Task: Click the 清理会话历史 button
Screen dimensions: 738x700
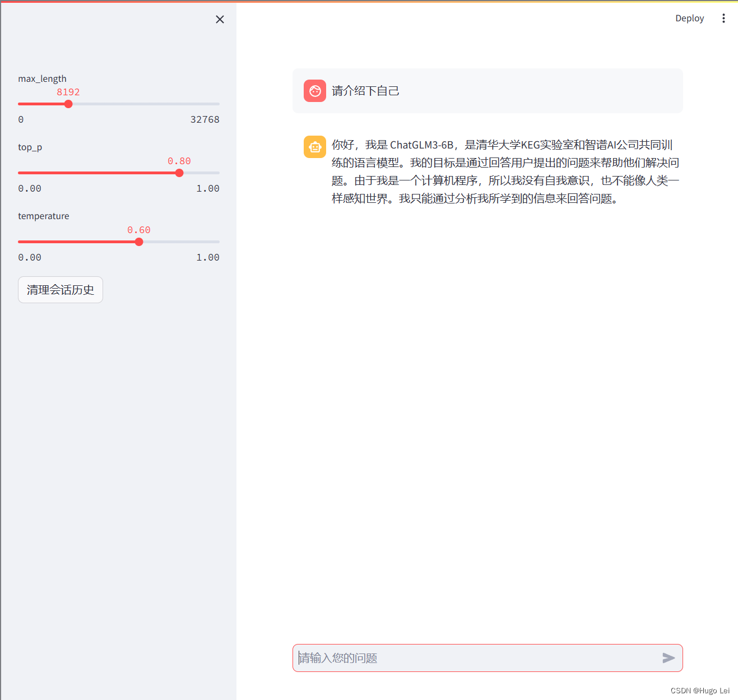Action: coord(61,290)
